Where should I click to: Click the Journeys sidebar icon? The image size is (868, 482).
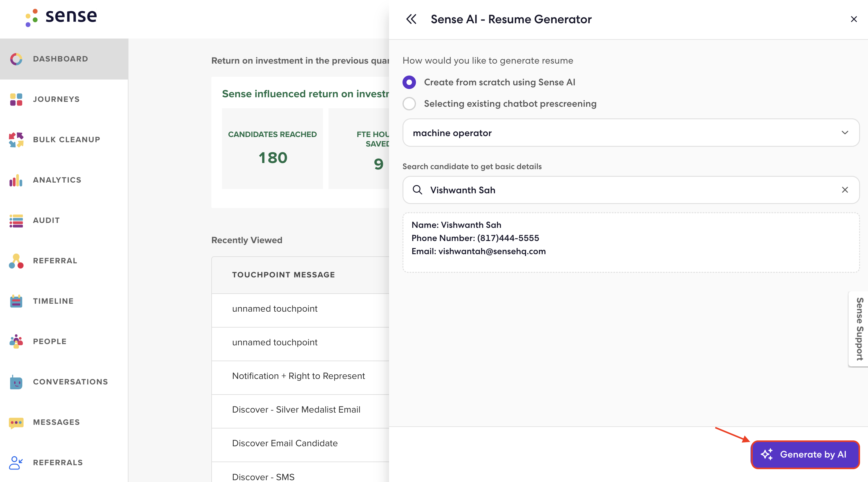click(16, 99)
